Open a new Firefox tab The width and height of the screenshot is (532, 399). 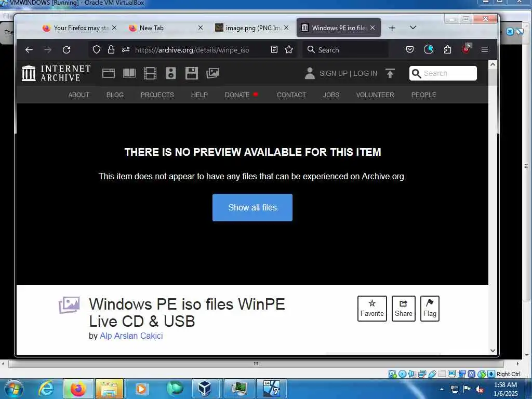(x=392, y=28)
